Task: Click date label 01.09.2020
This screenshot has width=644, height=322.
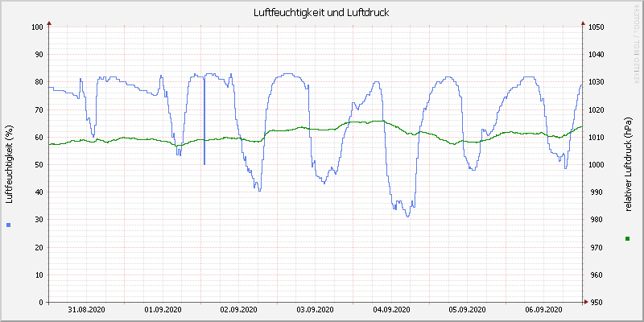Action: tap(163, 310)
